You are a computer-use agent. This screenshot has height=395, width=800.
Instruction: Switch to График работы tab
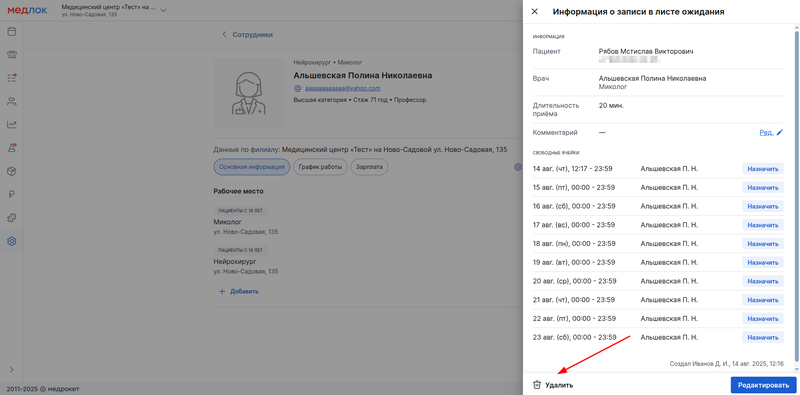[320, 167]
